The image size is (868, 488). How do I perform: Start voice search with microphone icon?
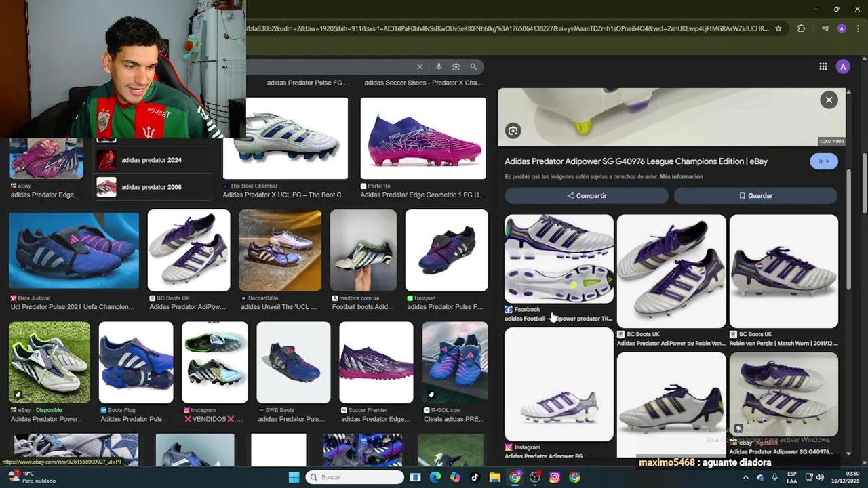click(x=439, y=66)
